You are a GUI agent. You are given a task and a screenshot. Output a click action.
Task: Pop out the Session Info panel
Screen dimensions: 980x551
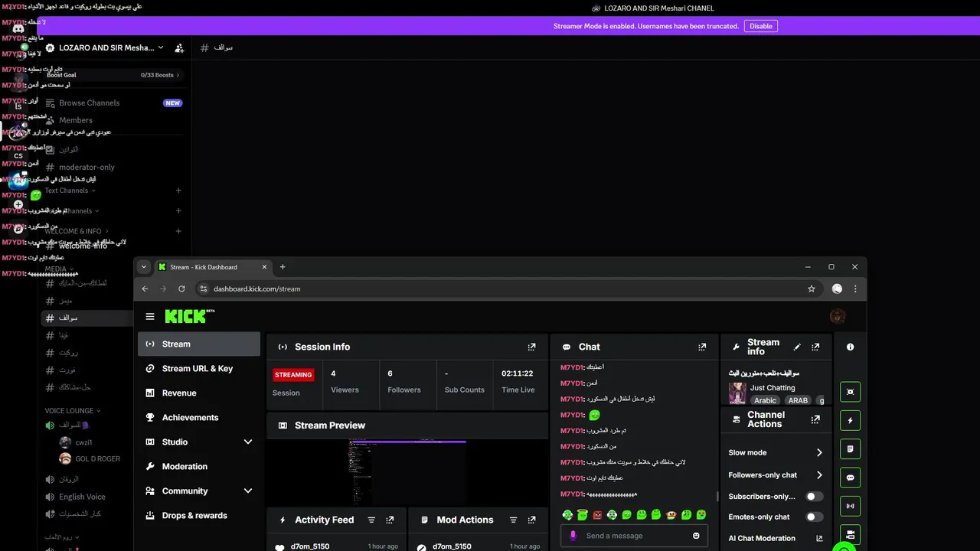coord(531,347)
